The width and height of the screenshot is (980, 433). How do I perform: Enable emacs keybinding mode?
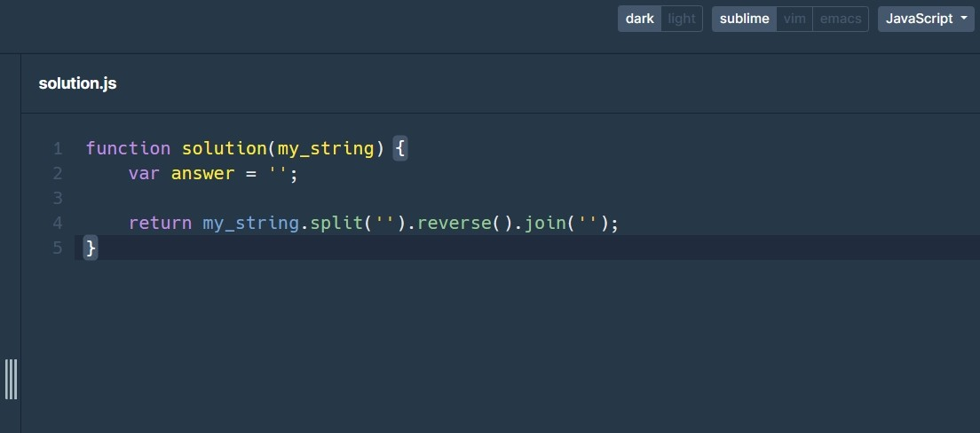[x=841, y=19]
